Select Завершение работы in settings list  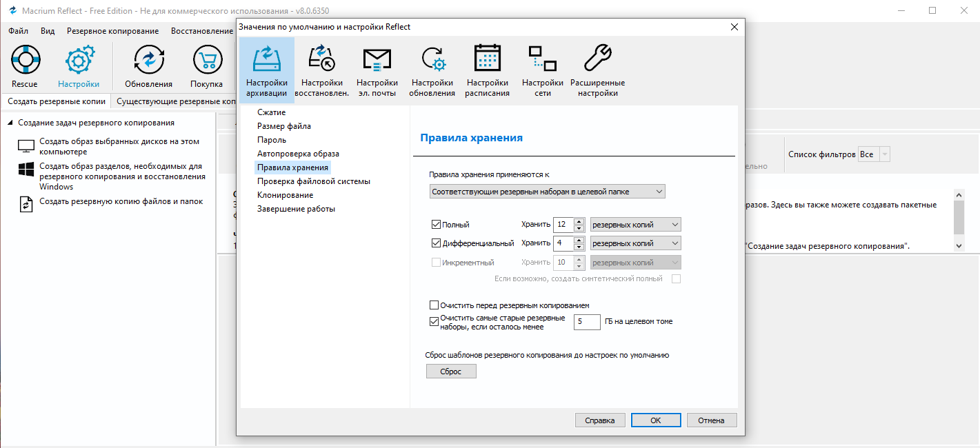296,209
